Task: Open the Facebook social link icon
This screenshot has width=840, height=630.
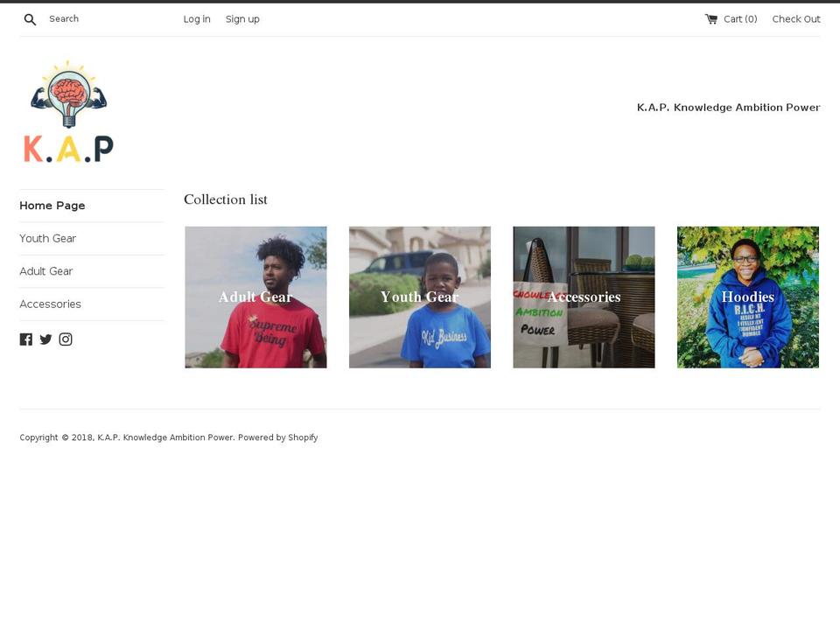Action: click(x=25, y=339)
